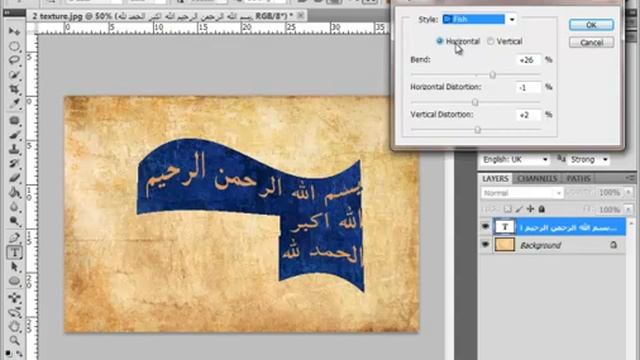Click the layer Opacity 100% field

point(610,192)
